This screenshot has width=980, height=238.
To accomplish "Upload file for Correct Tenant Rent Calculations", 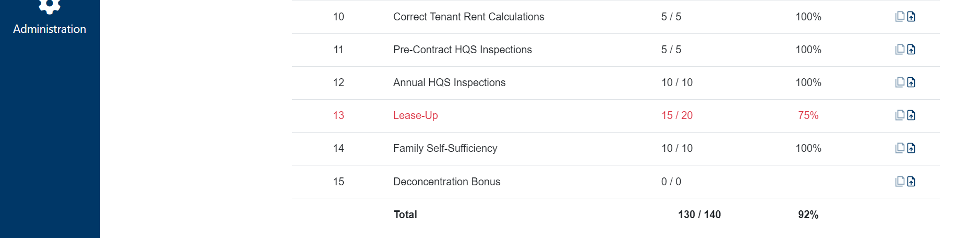I will point(911,17).
